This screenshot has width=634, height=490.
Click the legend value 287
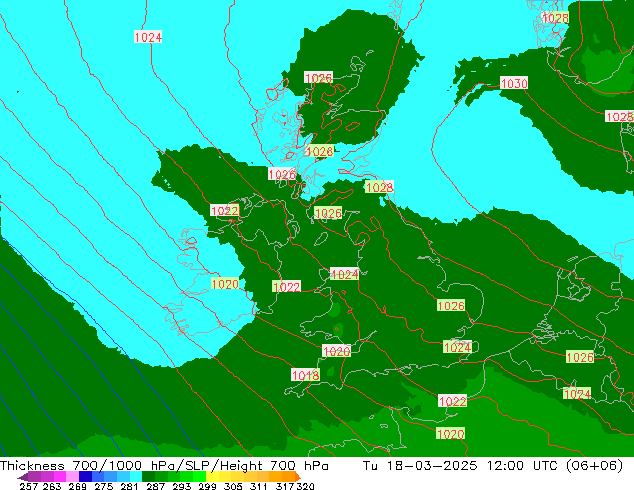pyautogui.click(x=155, y=486)
